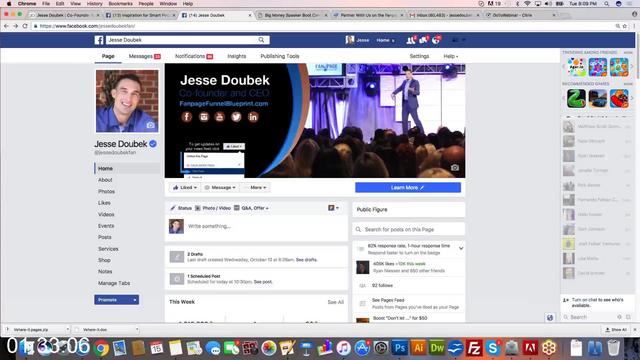The image size is (640, 360).
Task: Open the Liked dropdown button
Action: point(184,187)
